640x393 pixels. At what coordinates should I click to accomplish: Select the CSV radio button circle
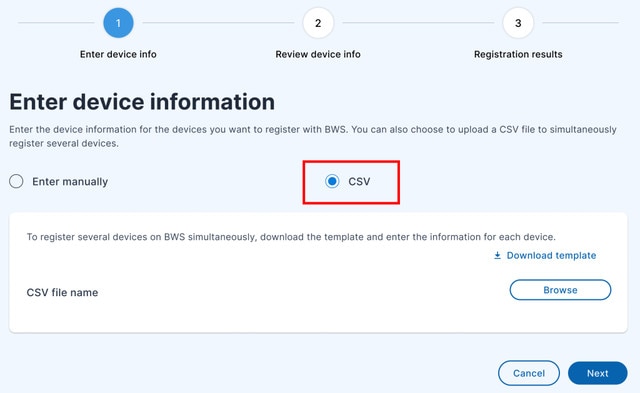332,181
